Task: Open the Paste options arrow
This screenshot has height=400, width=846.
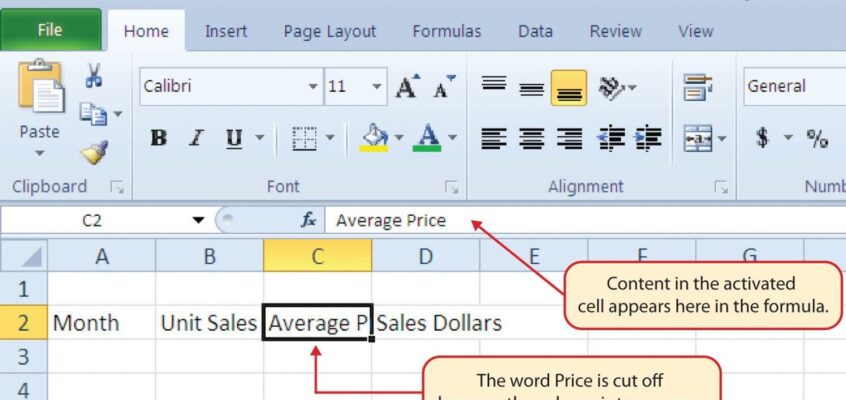Action: tap(39, 154)
